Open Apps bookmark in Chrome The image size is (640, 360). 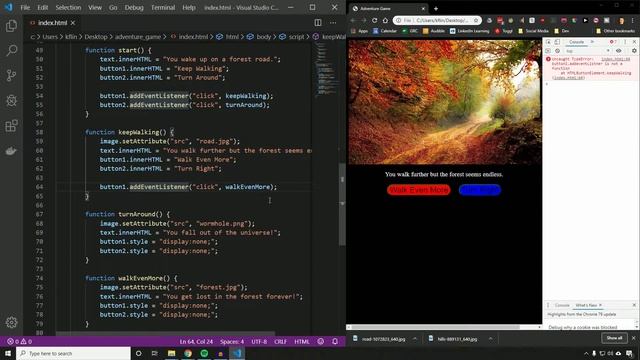(360, 31)
